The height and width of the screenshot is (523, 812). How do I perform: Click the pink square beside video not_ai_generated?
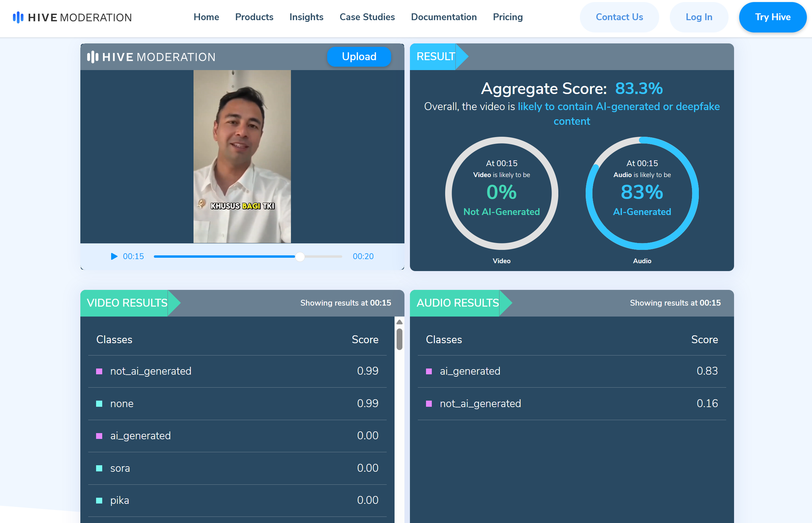(99, 371)
